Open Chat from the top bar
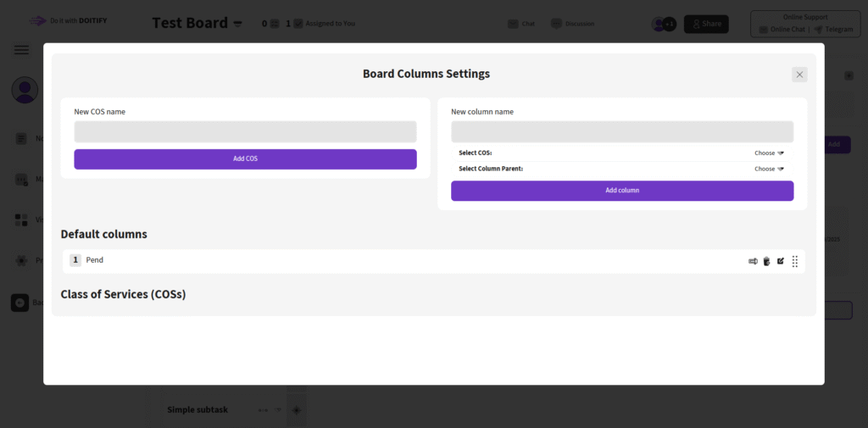The height and width of the screenshot is (428, 868). coord(521,24)
